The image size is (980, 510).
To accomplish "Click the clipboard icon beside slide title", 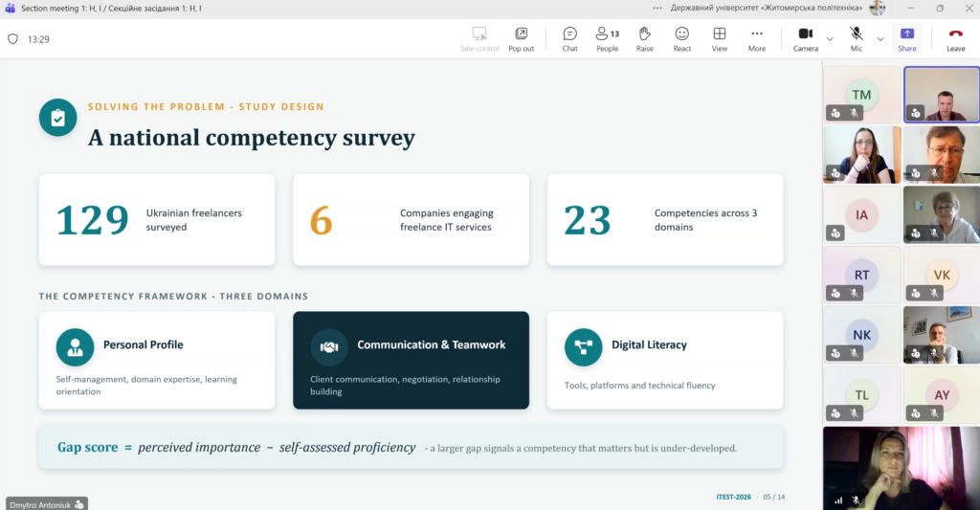I will (x=58, y=118).
